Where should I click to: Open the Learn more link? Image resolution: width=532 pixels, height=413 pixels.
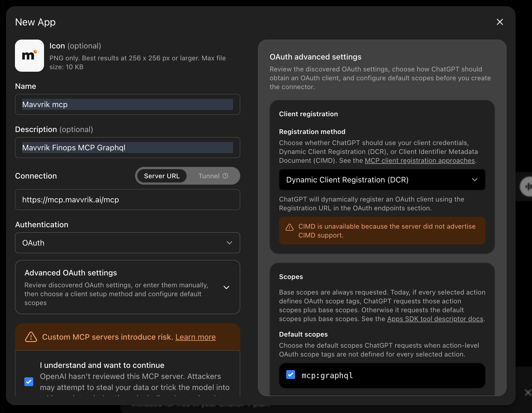pyautogui.click(x=195, y=337)
